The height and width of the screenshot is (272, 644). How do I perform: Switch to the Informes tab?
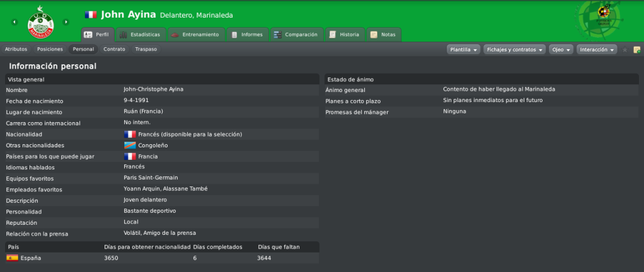tap(247, 35)
